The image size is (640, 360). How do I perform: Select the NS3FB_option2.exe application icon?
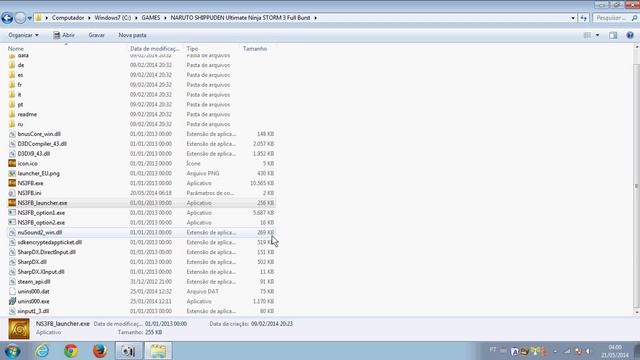tap(12, 222)
